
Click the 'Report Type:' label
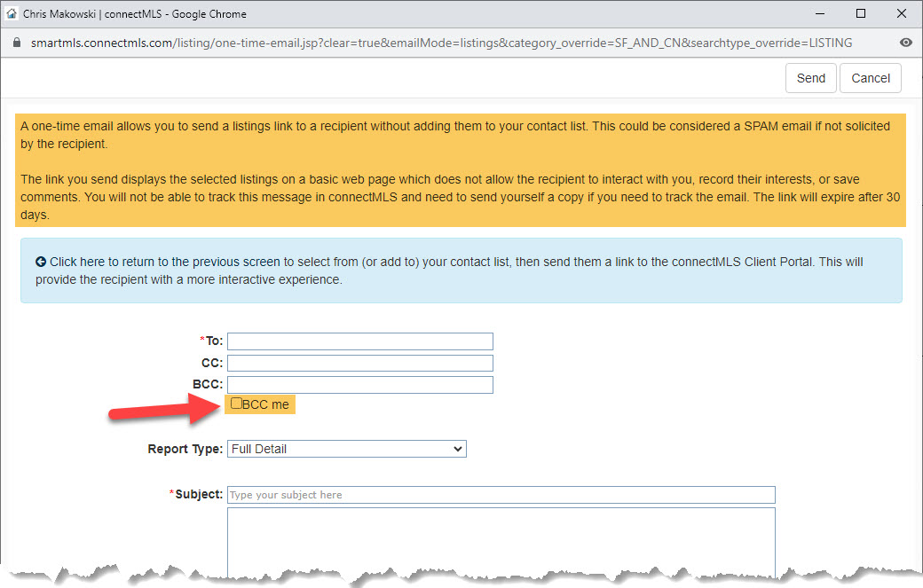tap(185, 449)
